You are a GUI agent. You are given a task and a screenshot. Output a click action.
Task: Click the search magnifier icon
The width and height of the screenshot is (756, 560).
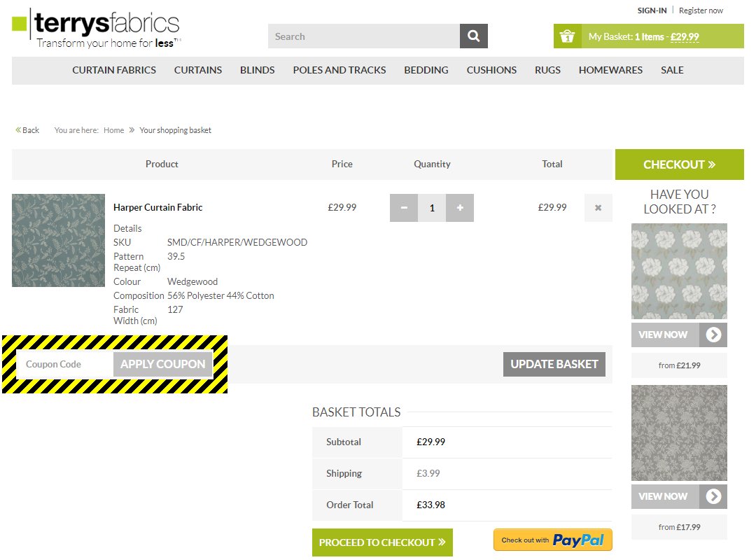(x=473, y=36)
